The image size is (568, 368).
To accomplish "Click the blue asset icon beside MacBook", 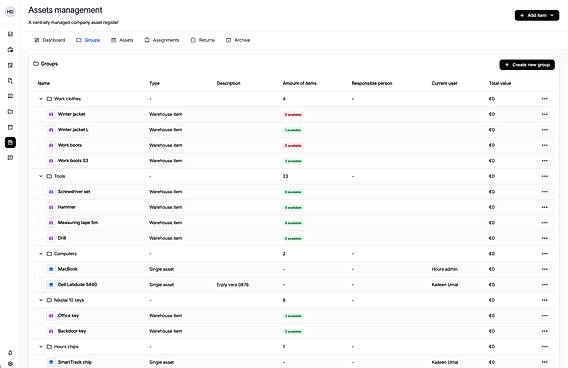I will (x=51, y=269).
